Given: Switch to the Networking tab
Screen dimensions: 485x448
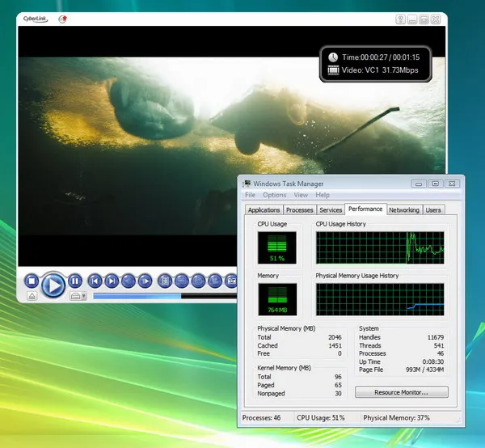Looking at the screenshot, I should 404,210.
